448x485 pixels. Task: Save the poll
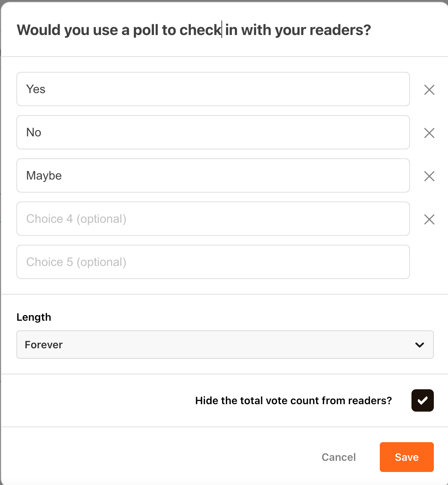click(406, 457)
